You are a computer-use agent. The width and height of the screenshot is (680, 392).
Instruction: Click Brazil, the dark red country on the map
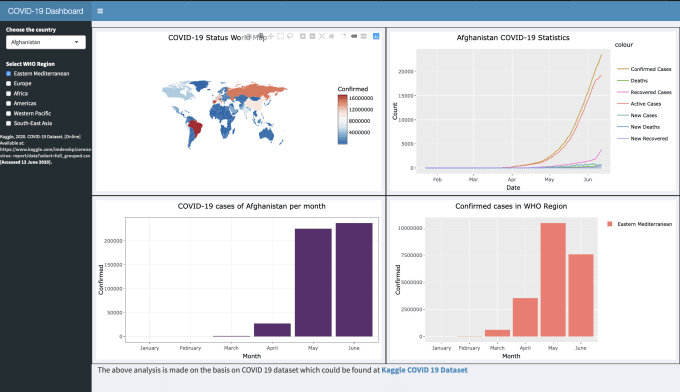click(x=196, y=128)
